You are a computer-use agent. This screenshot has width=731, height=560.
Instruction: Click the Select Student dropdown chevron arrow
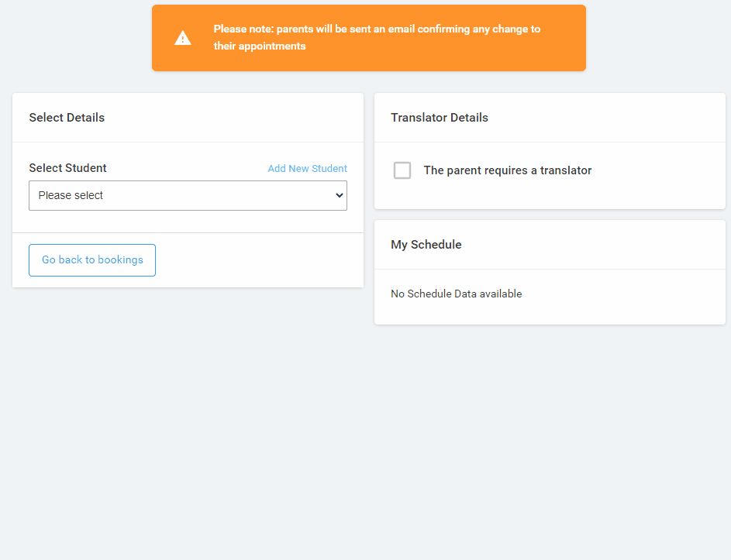click(x=339, y=195)
